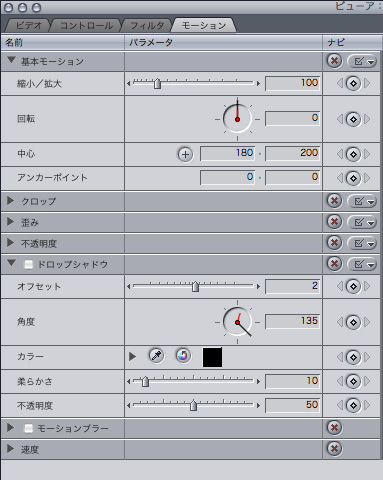Click the 柔らかさ slider handle
This screenshot has height=480, width=383.
click(x=145, y=381)
